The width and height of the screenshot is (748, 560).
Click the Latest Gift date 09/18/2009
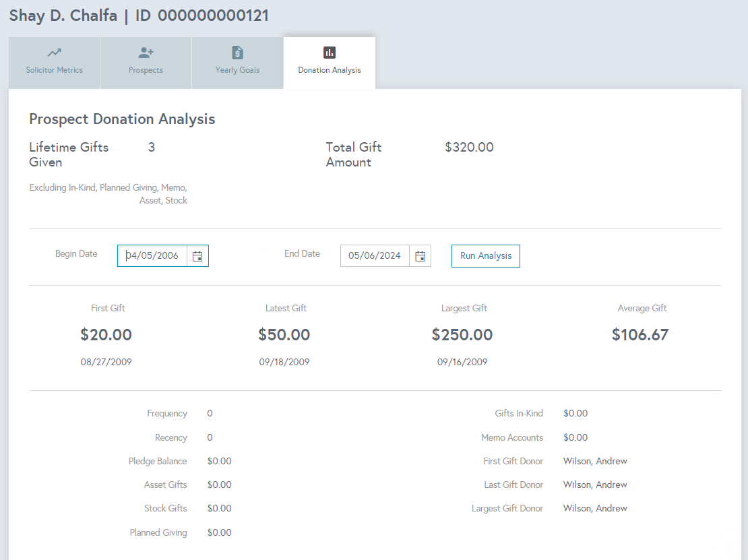point(284,362)
